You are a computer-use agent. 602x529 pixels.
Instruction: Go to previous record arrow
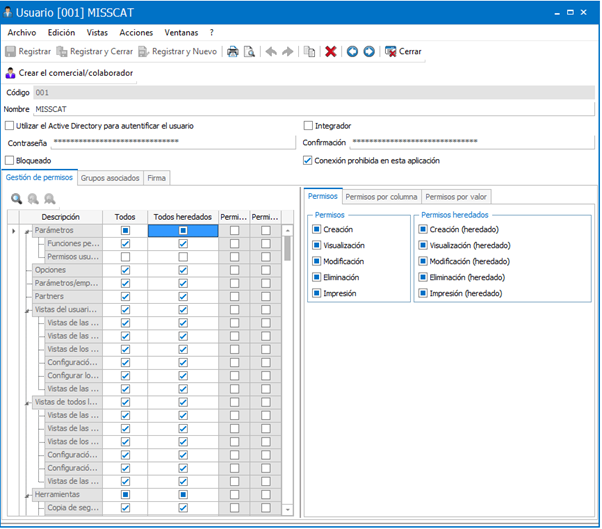352,51
